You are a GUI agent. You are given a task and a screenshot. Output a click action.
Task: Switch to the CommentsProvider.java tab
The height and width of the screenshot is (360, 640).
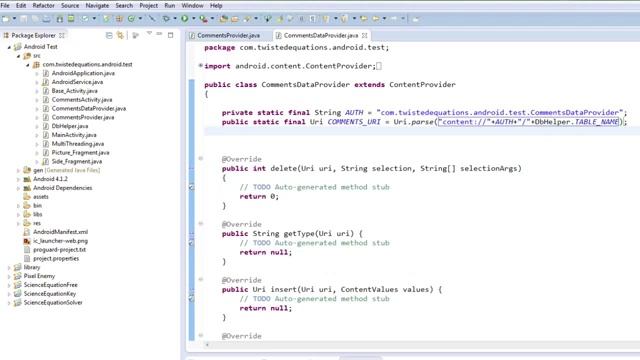click(228, 36)
